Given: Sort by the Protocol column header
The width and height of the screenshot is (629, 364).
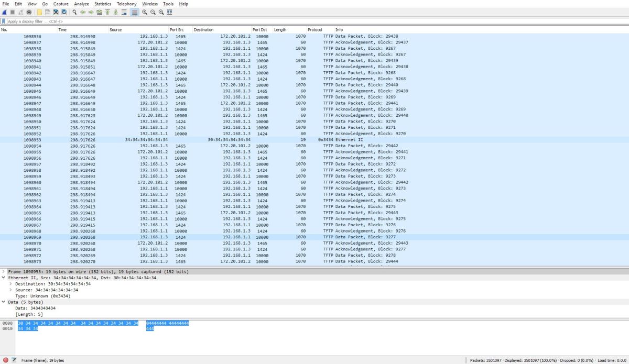Looking at the screenshot, I should click(x=320, y=30).
